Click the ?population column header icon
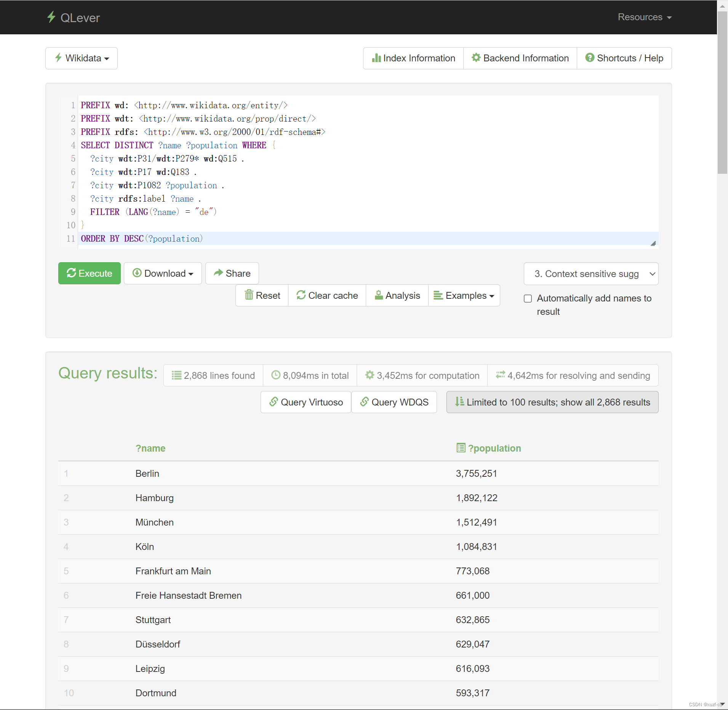The height and width of the screenshot is (710, 728). tap(461, 448)
